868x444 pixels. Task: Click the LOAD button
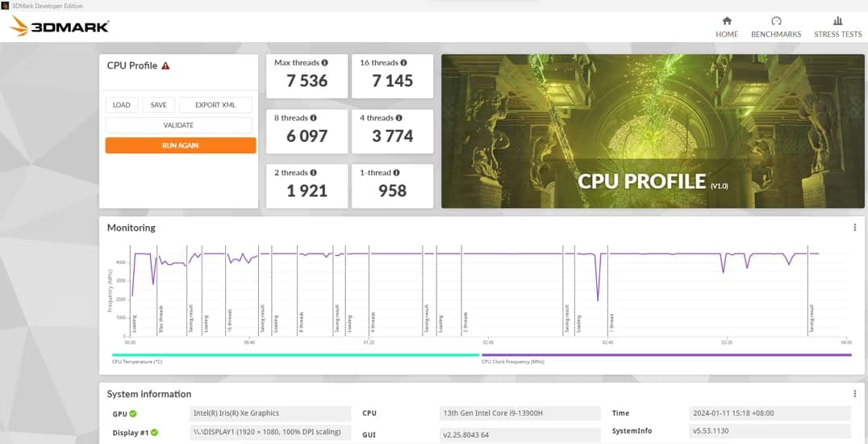click(122, 105)
